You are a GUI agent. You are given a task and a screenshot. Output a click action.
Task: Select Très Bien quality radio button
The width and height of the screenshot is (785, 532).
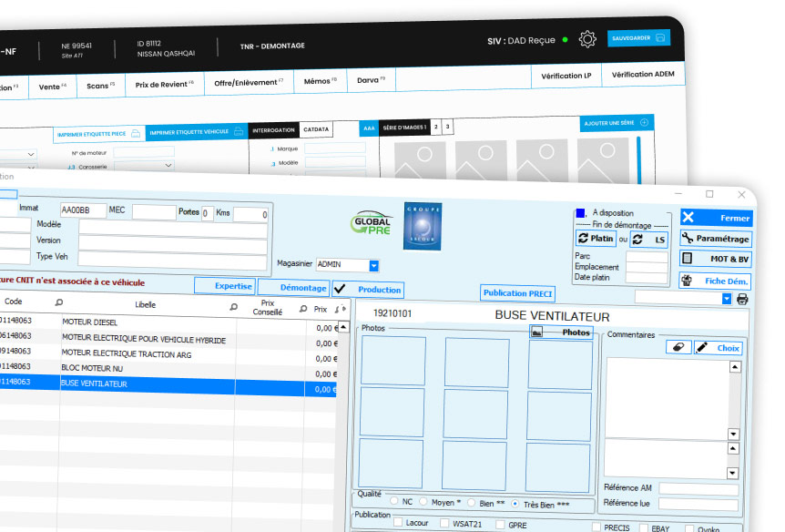coord(515,504)
